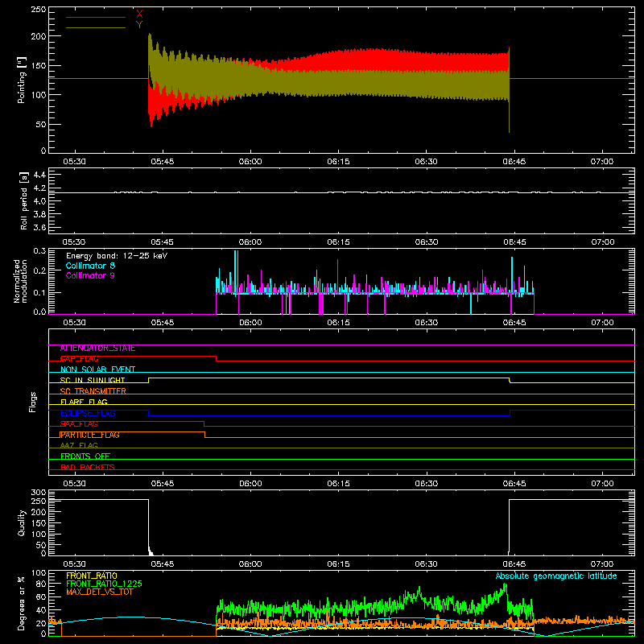This screenshot has width=644, height=644.
Task: Click 07:00 time label under Flags plot
Action: point(602,484)
